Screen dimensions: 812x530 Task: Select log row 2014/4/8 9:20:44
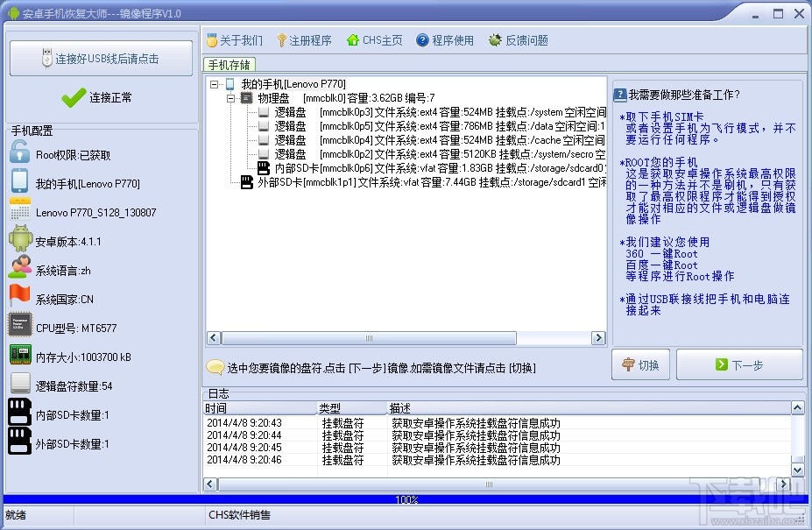coord(498,435)
